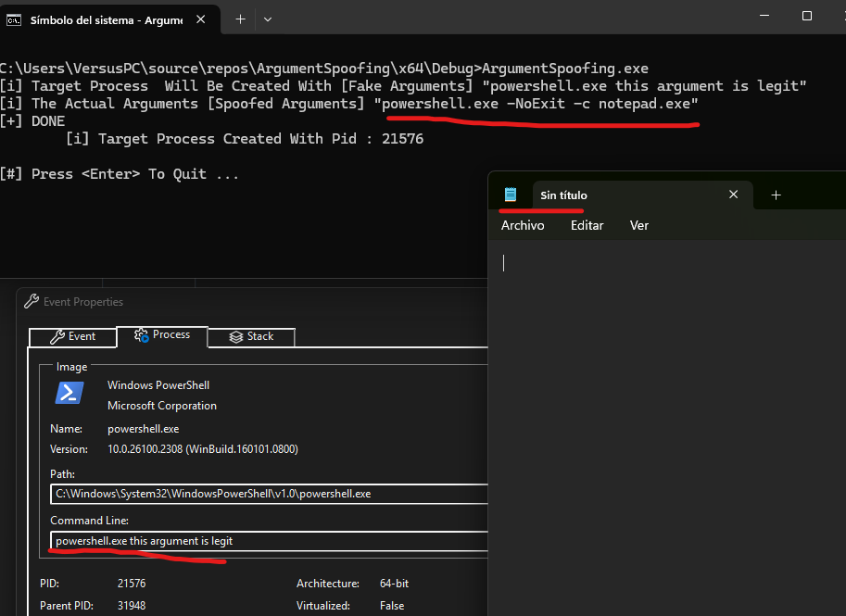Click the version text 10.0.26100.2308
This screenshot has height=616, width=846.
[x=203, y=448]
